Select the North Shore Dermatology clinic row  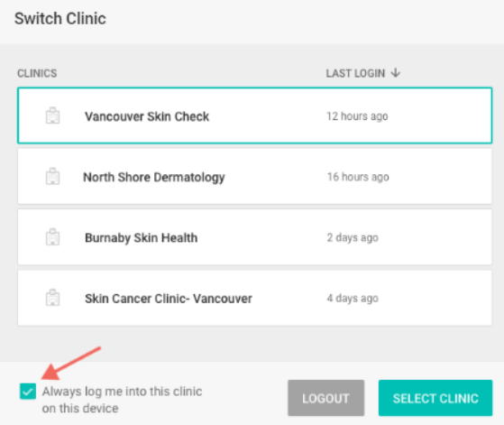point(254,176)
